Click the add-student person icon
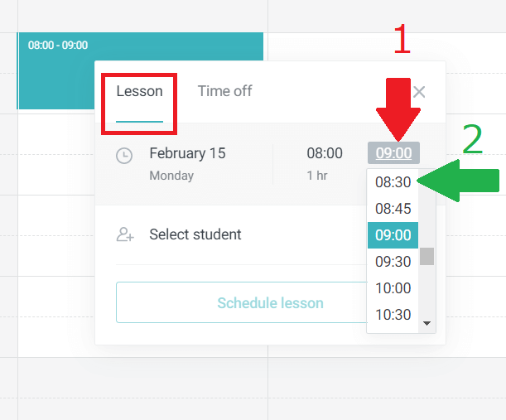The width and height of the screenshot is (506, 420). 125,235
